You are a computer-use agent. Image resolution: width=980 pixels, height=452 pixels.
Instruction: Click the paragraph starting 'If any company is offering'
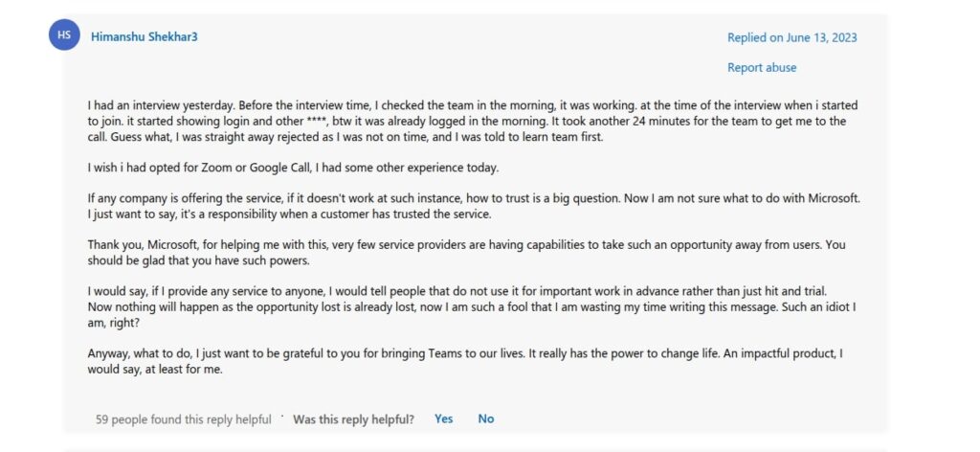[x=474, y=207]
